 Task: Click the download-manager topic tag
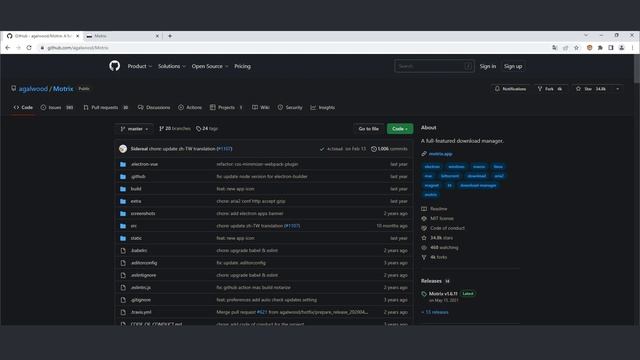pos(478,185)
